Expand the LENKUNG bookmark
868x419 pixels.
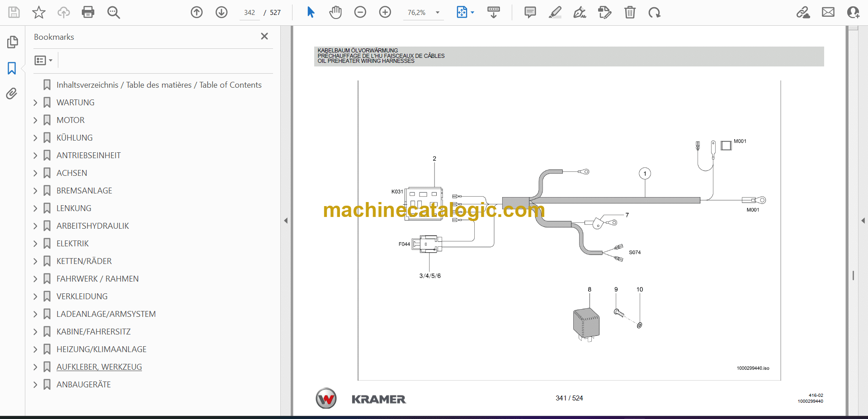(x=35, y=208)
